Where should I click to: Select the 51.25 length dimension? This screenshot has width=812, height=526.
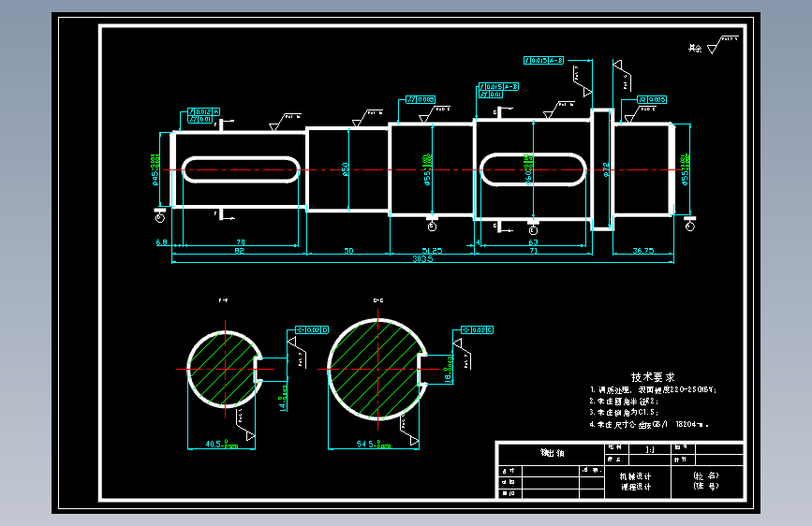pos(432,251)
